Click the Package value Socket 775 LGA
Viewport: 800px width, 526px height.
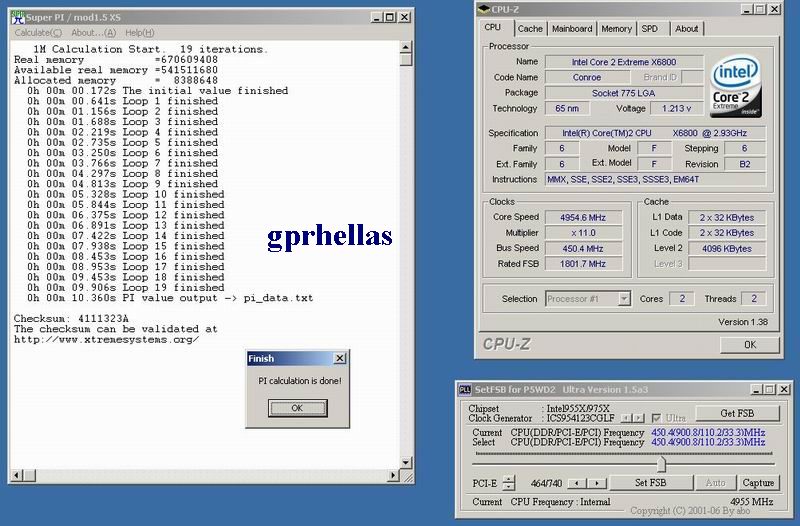pos(624,93)
